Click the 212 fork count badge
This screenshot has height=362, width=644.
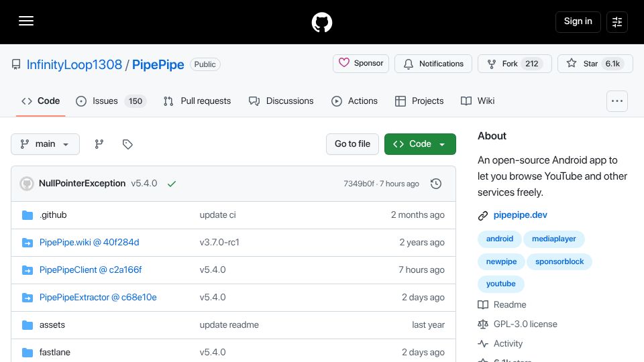click(531, 64)
